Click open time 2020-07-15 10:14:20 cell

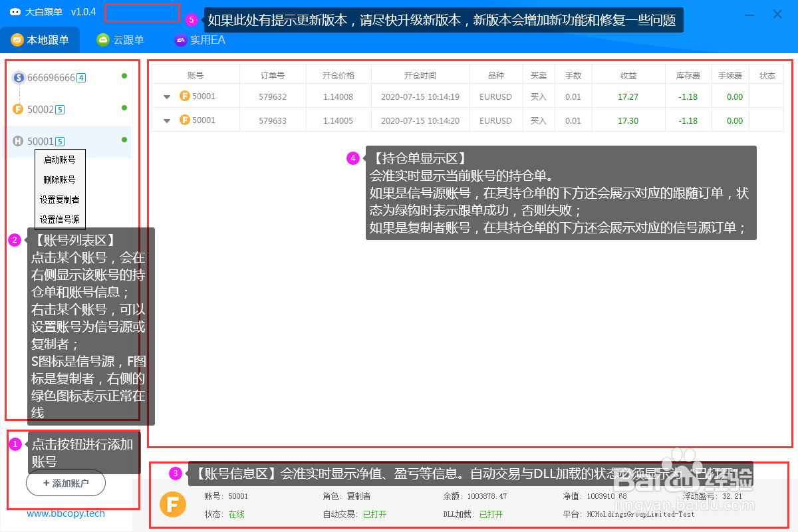click(420, 121)
